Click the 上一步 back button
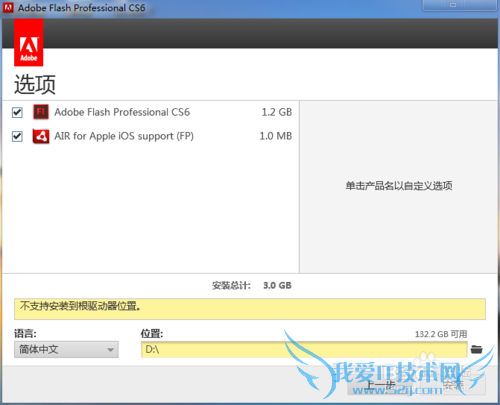 click(x=380, y=385)
